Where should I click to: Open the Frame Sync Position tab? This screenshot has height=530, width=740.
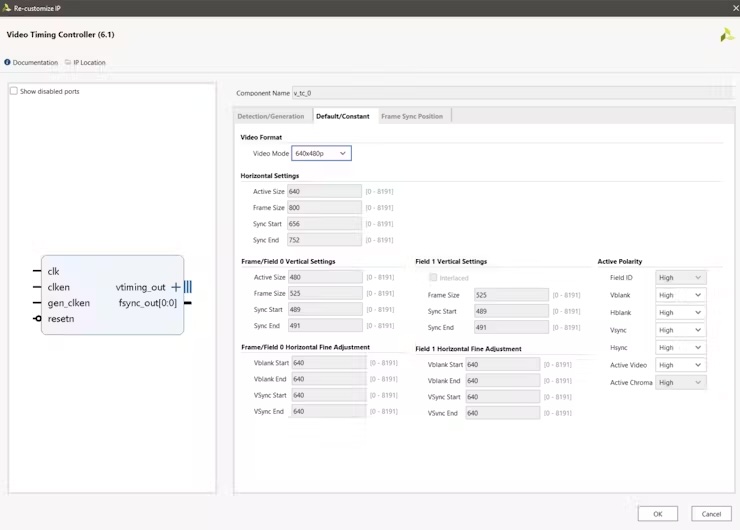412,116
